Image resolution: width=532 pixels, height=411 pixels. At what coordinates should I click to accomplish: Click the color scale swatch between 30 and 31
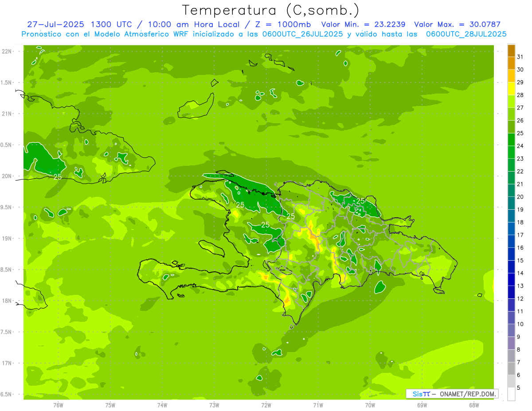[x=511, y=63]
